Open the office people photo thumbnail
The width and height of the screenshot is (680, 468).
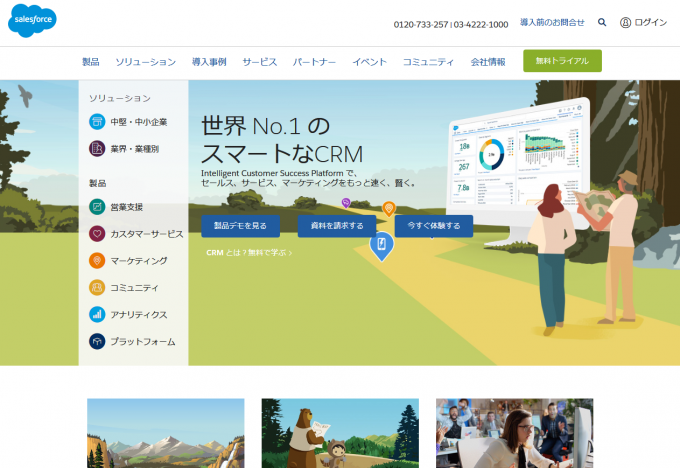click(x=514, y=433)
